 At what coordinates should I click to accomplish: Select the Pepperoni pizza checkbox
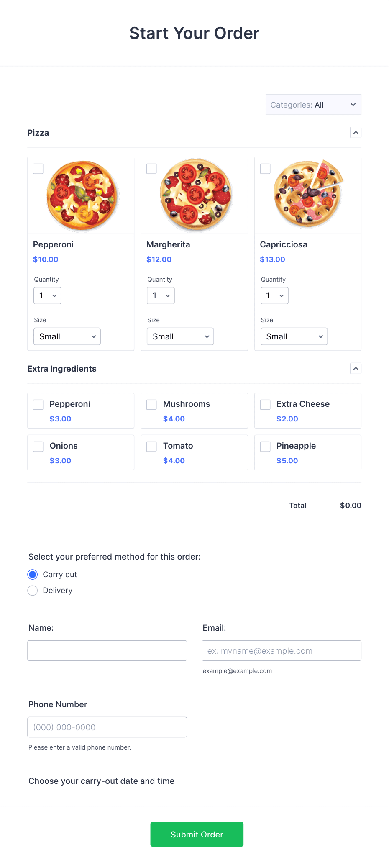pyautogui.click(x=38, y=169)
